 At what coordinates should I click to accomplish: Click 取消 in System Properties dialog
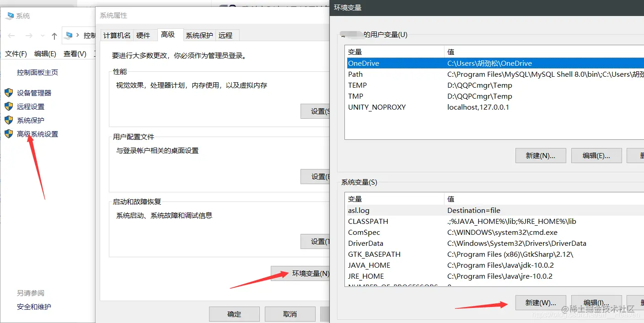click(x=290, y=314)
